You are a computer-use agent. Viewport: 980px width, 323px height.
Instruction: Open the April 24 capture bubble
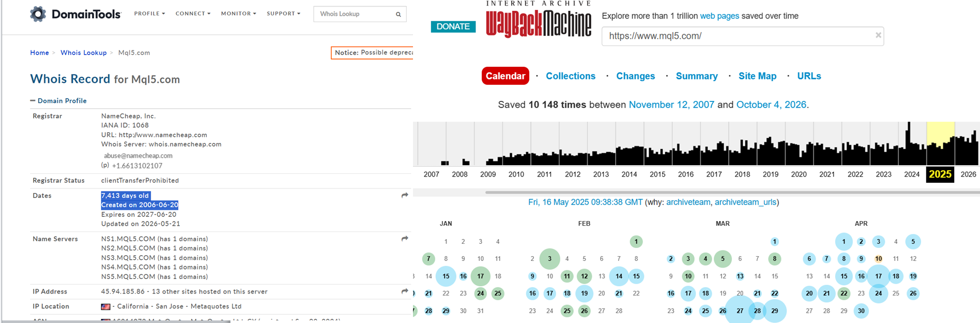pos(878,293)
